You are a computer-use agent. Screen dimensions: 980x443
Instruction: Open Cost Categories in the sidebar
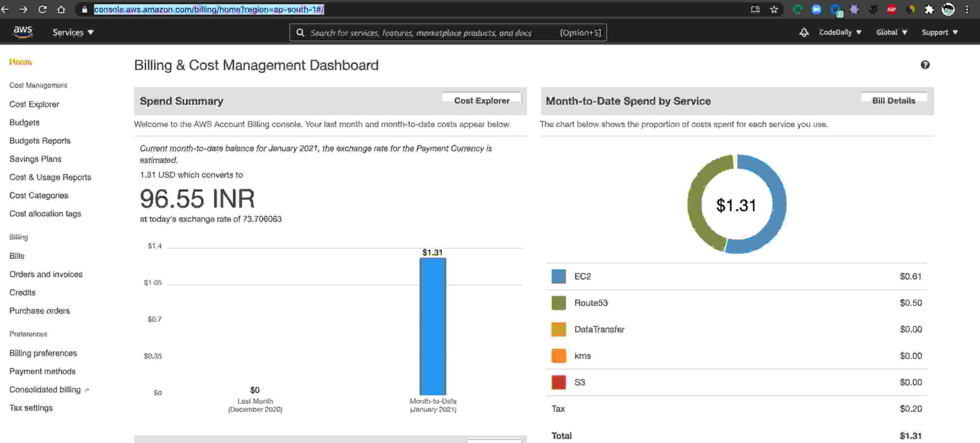[39, 195]
